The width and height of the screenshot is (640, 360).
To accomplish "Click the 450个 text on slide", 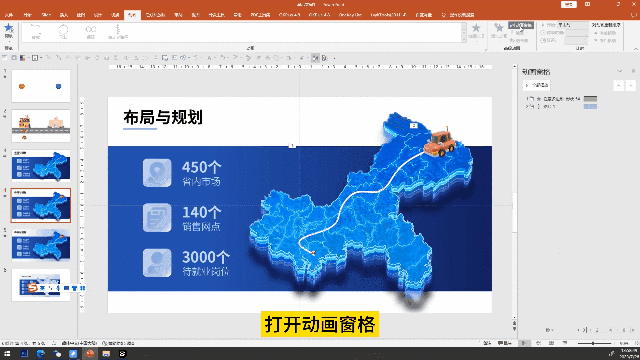I will click(x=201, y=167).
